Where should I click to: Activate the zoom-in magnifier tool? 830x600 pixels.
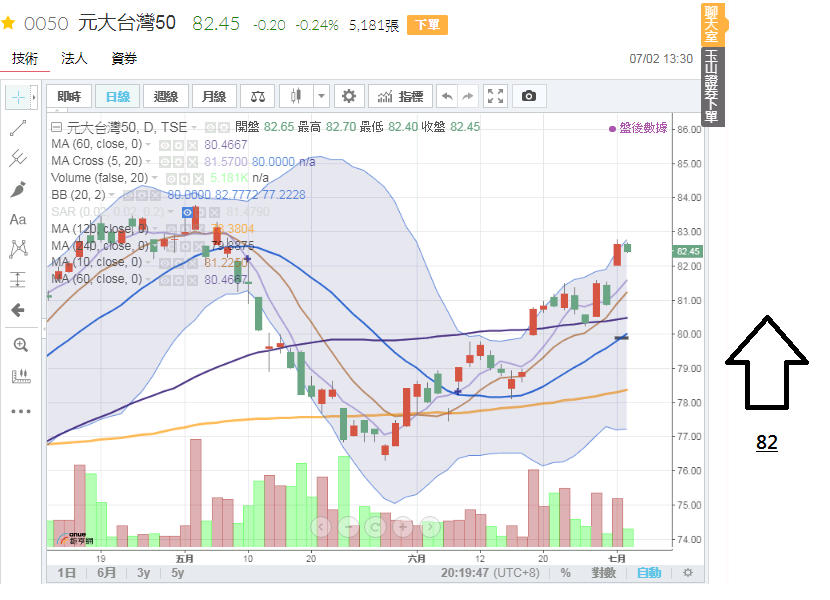point(20,345)
